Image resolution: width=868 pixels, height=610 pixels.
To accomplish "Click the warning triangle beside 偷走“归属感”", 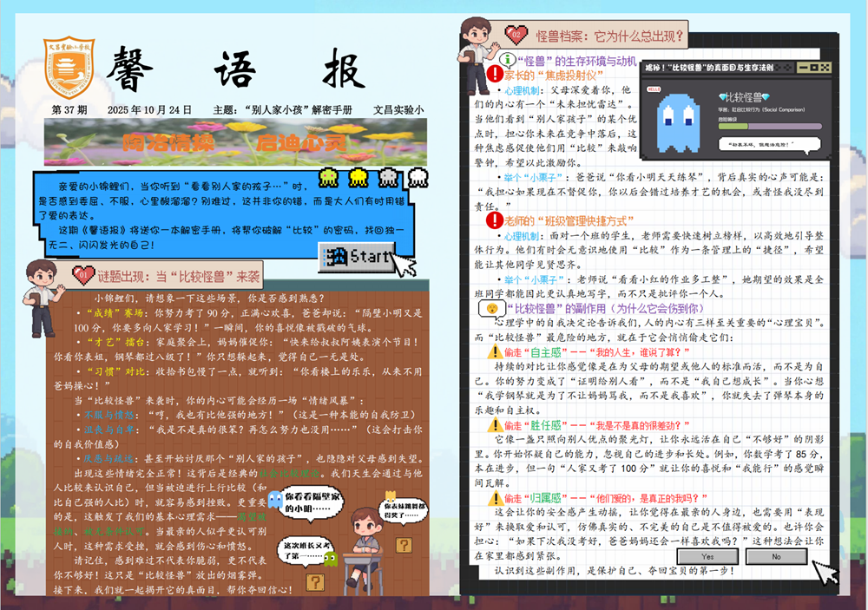I will (495, 498).
